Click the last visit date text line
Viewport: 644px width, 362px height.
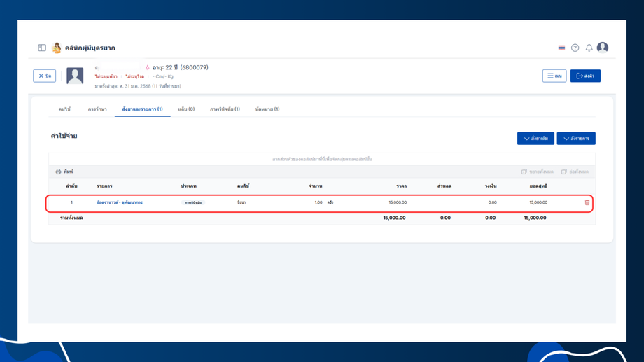[x=138, y=86]
